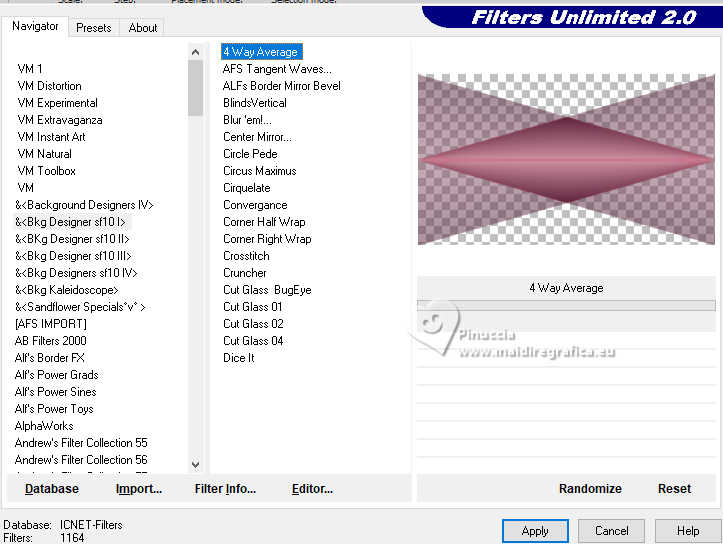Image resolution: width=723 pixels, height=544 pixels.
Task: Select ALFs Border Mirror Bevel filter
Action: (281, 86)
